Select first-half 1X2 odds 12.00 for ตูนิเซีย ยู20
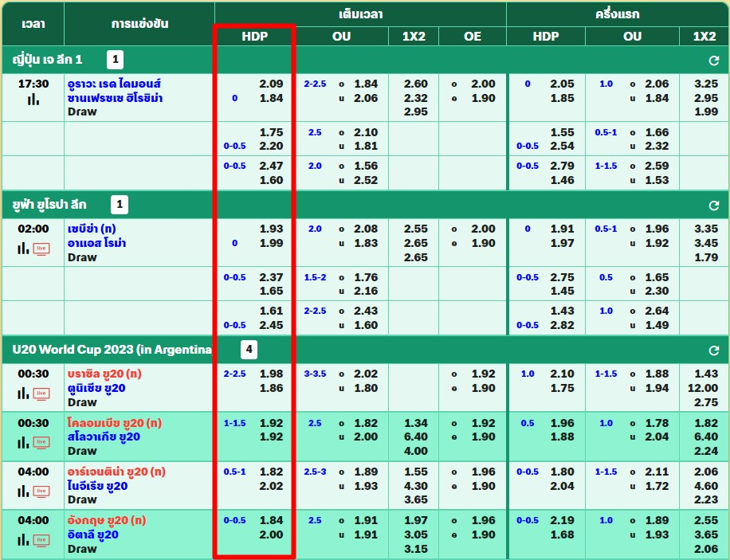 click(704, 388)
